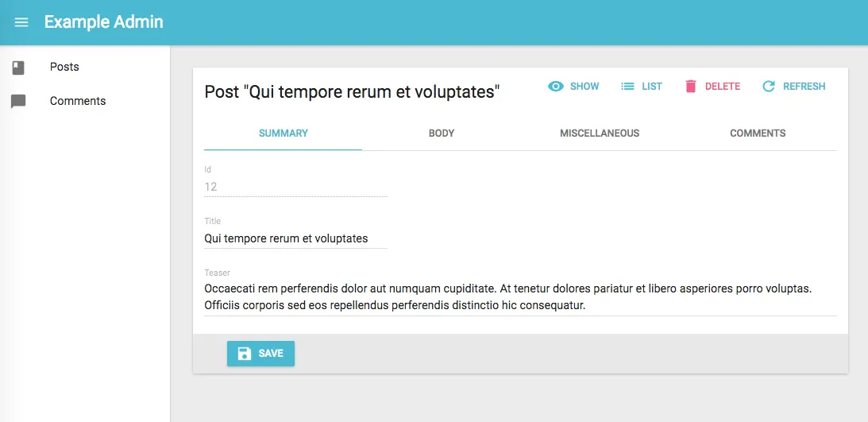Click the Example Admin header title
This screenshot has width=868, height=422.
(x=104, y=22)
